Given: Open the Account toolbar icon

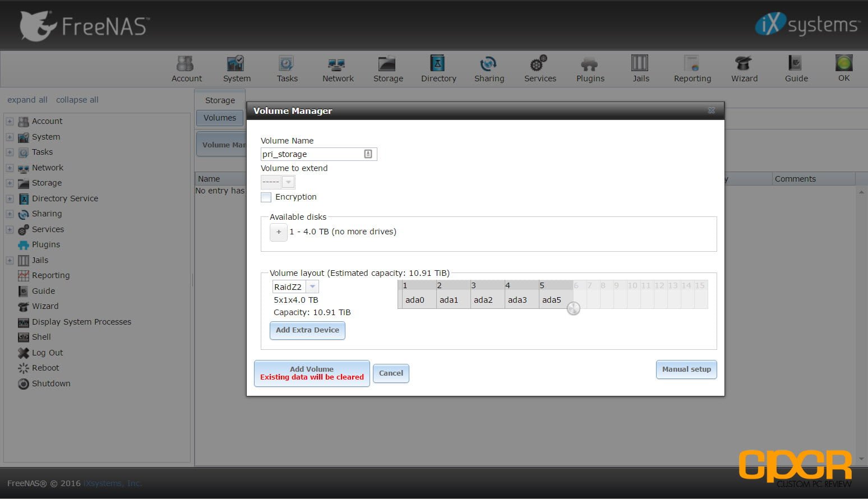Looking at the screenshot, I should click(186, 69).
